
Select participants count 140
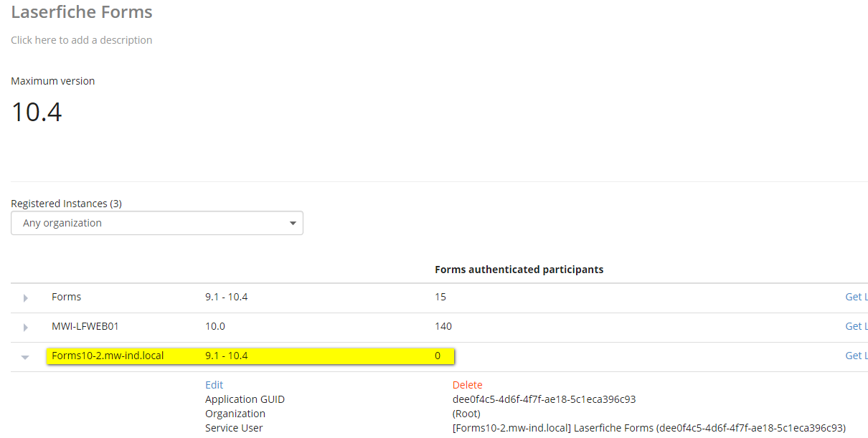click(443, 326)
